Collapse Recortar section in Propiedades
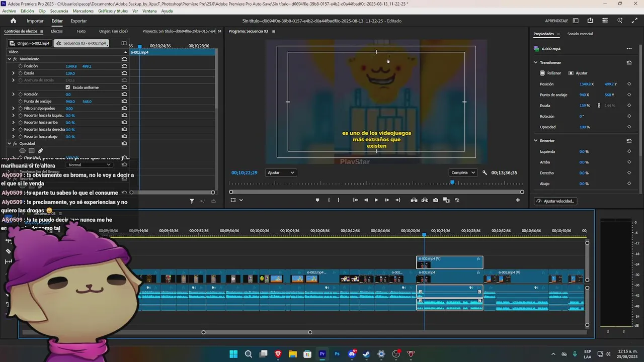 click(x=535, y=141)
